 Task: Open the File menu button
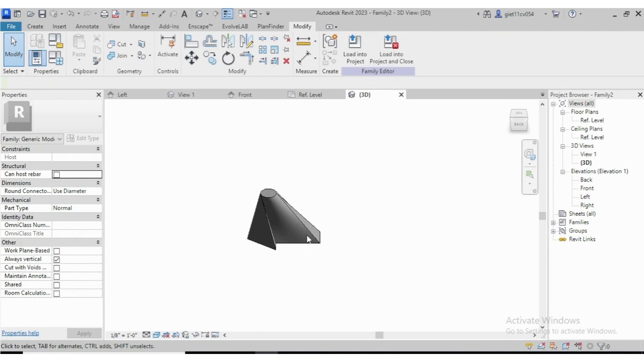[x=11, y=26]
